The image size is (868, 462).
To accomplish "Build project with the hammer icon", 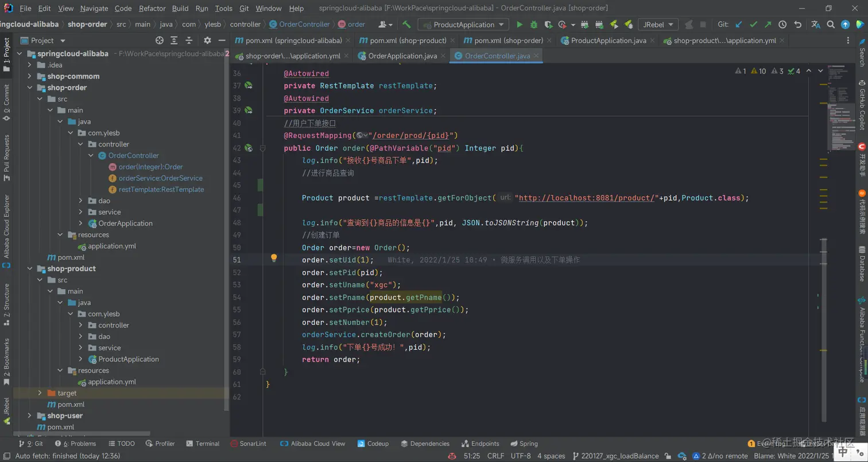I will point(406,25).
